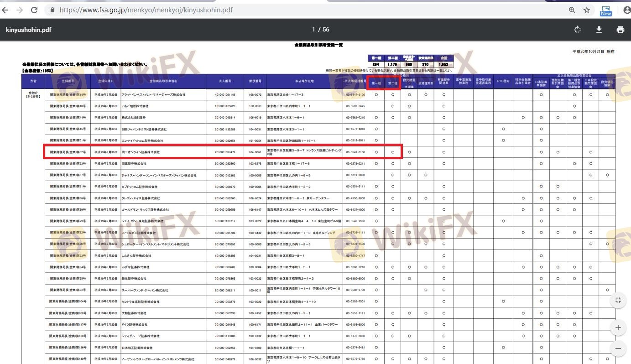Click the registration number 関東財務局長(金商)第16号

tap(68, 95)
